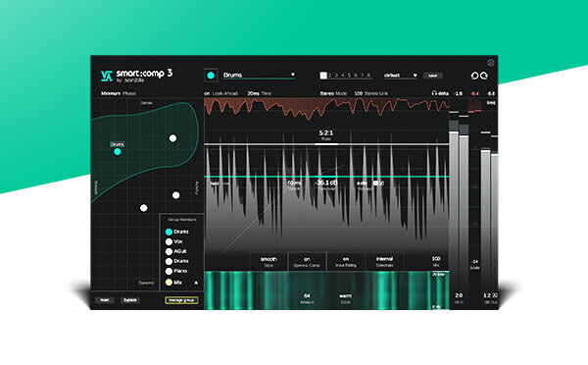The width and height of the screenshot is (588, 365).
Task: Select the yellow Mix group member
Action: [174, 282]
